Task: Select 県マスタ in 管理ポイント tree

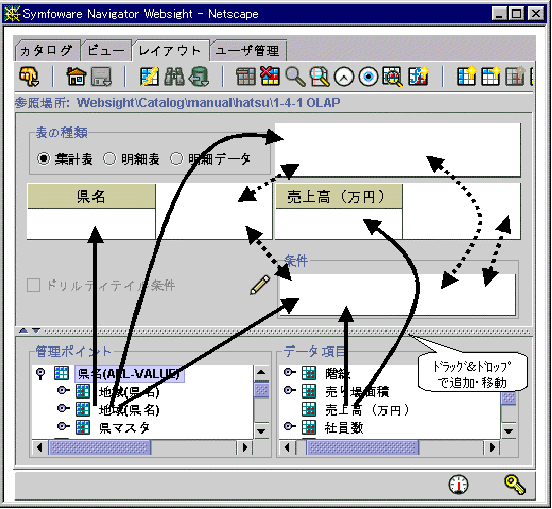Action: pyautogui.click(x=124, y=428)
